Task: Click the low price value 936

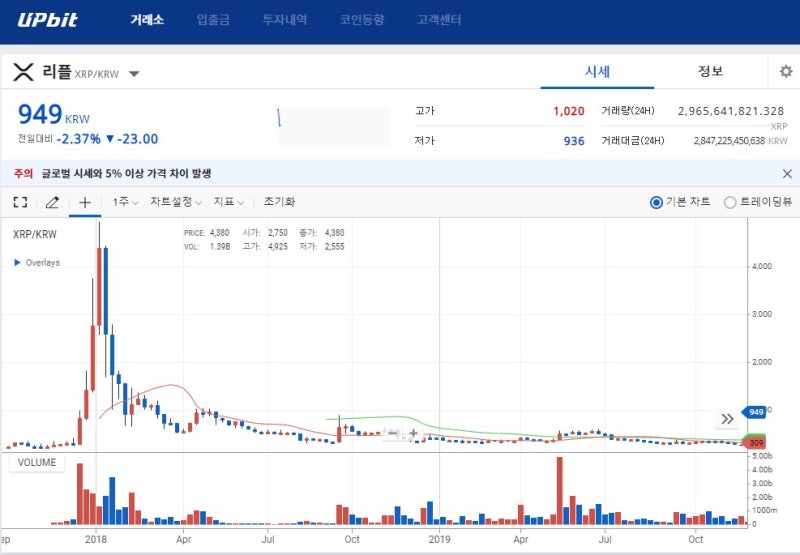Action: 574,141
